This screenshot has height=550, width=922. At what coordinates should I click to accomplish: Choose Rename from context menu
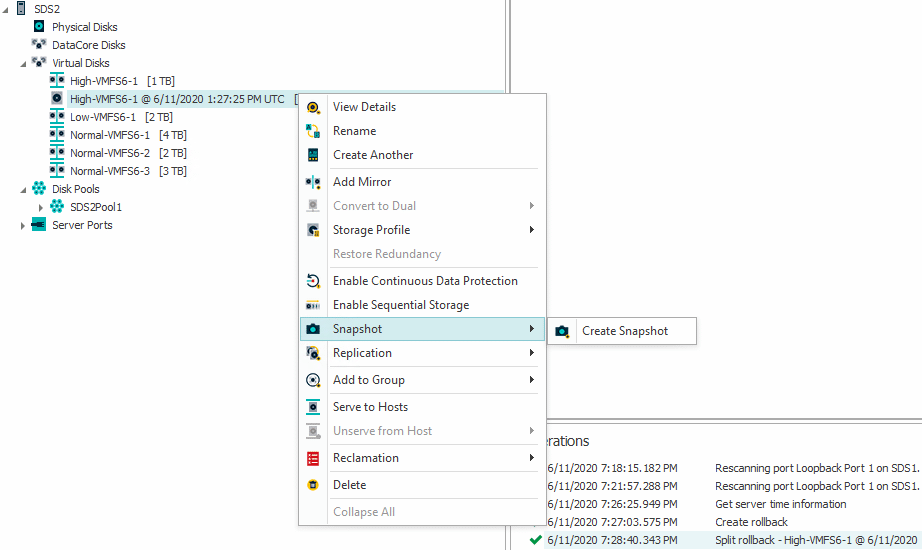423,131
